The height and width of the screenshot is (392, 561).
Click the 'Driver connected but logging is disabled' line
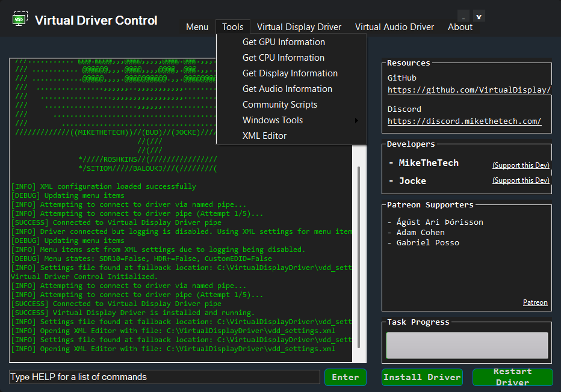point(181,231)
